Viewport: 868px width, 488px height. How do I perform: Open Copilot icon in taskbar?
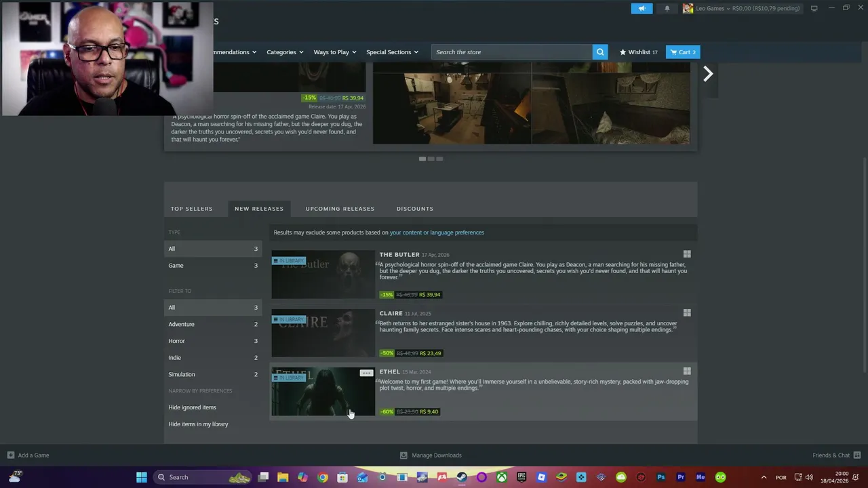[x=302, y=477]
